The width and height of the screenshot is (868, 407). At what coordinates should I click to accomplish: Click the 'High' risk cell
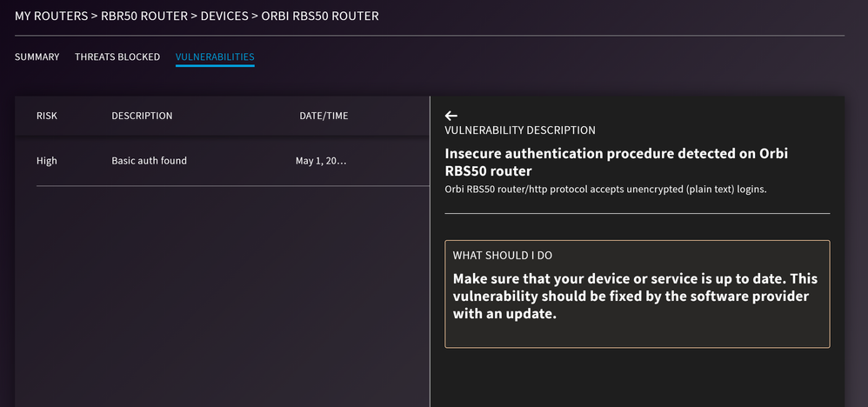pos(46,161)
